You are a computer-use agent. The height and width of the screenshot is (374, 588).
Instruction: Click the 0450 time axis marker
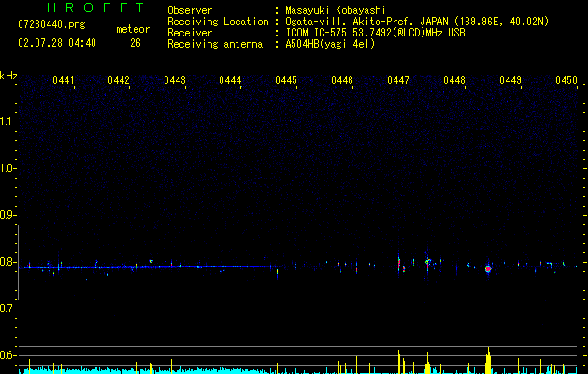click(566, 79)
